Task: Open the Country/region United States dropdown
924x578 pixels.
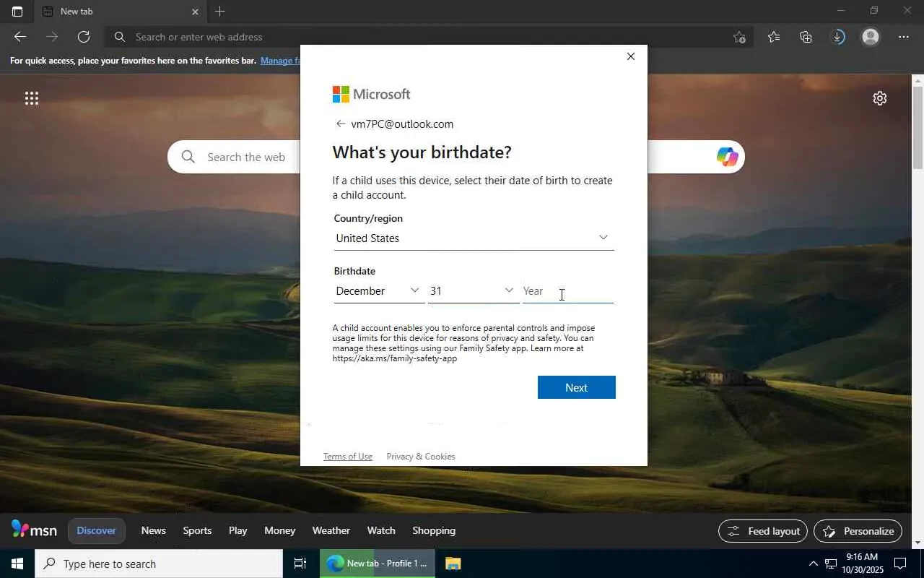Action: pyautogui.click(x=474, y=238)
